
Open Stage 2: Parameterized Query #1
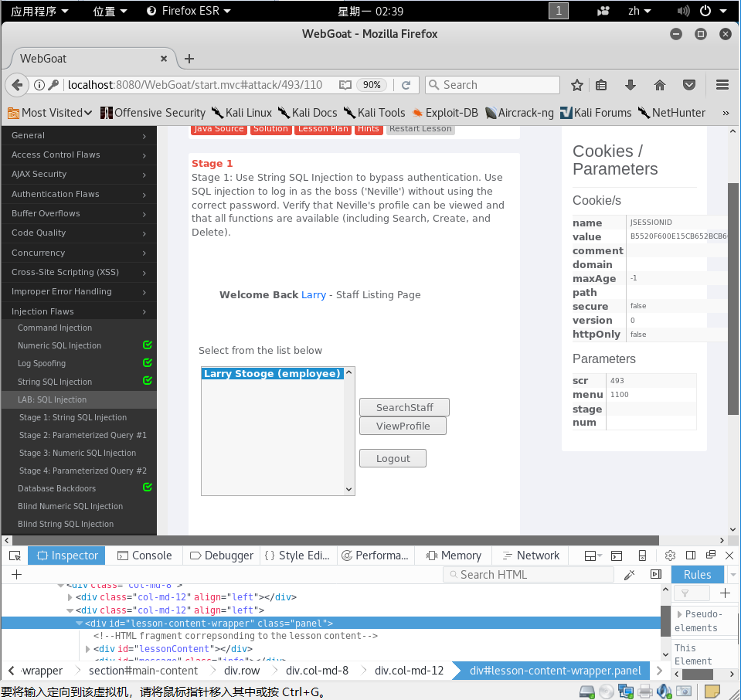click(83, 435)
